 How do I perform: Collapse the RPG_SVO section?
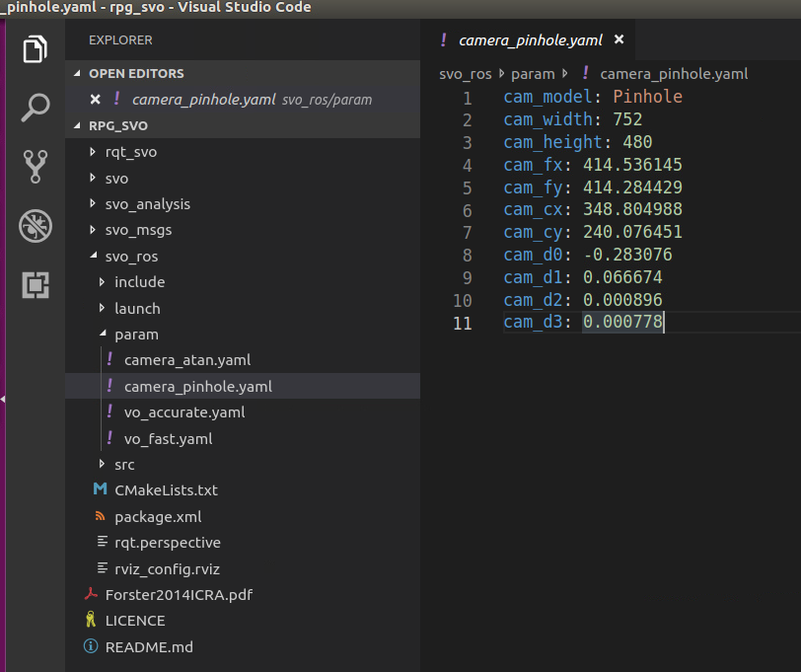(77, 125)
